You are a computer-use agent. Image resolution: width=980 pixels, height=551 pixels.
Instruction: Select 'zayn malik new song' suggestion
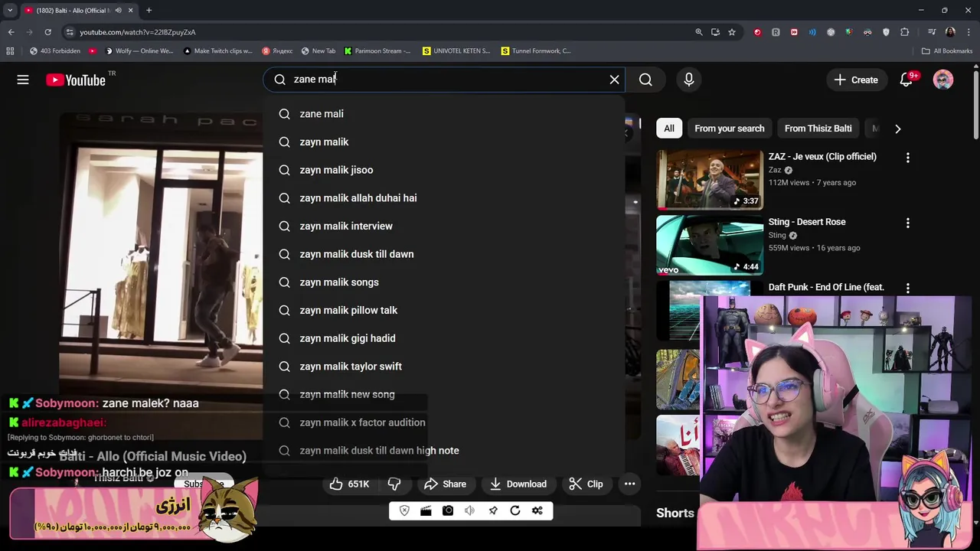coord(444,394)
